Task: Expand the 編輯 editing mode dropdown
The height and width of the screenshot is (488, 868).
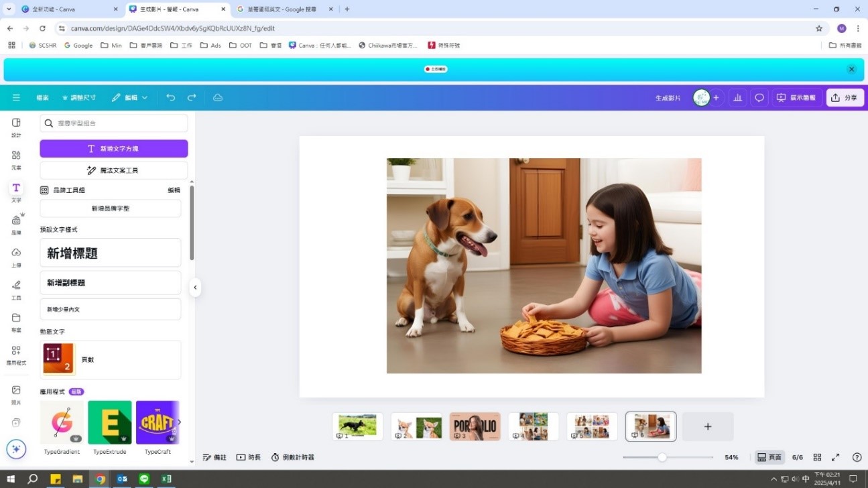Action: [130, 97]
